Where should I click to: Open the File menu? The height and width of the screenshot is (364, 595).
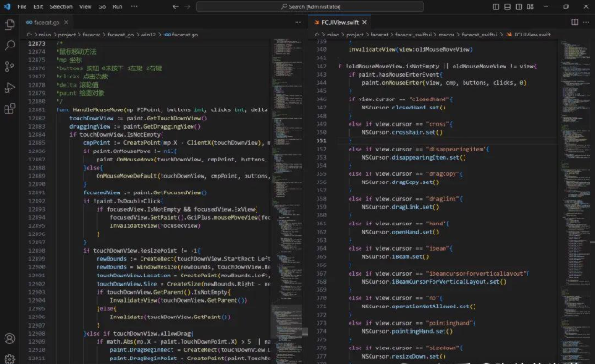point(22,6)
